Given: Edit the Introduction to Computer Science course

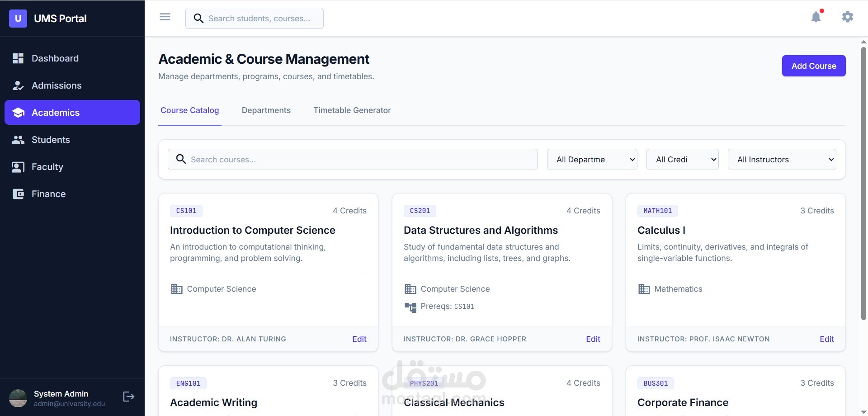Looking at the screenshot, I should [x=359, y=339].
